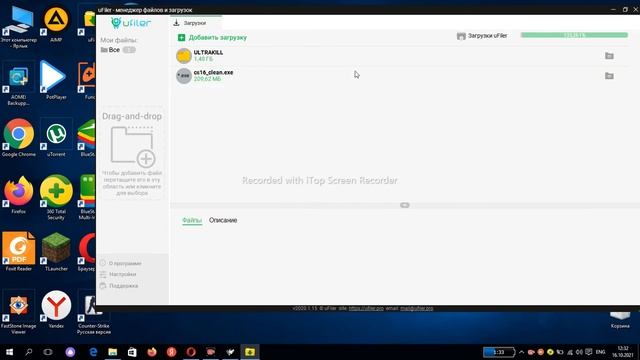This screenshot has height=360, width=640.
Task: Open Корзина recycle bin
Action: coord(620,319)
